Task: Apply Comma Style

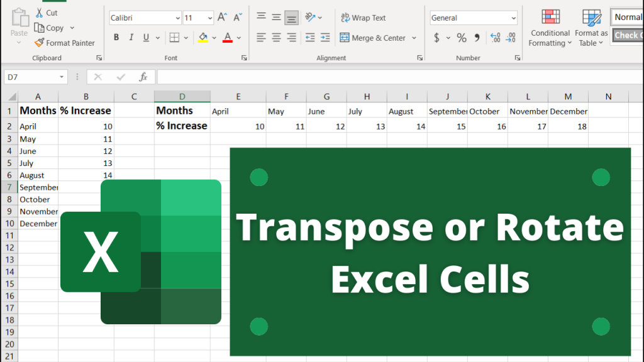Action: (x=477, y=38)
